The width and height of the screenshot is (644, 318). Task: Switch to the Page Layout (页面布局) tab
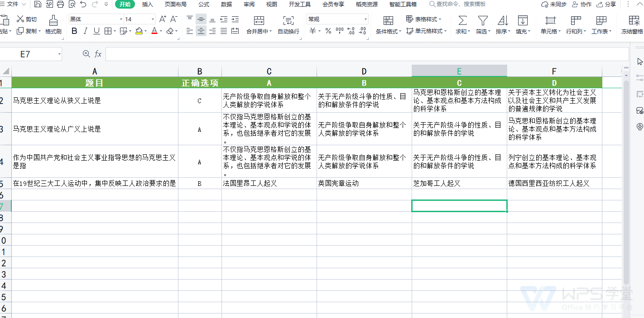click(176, 4)
